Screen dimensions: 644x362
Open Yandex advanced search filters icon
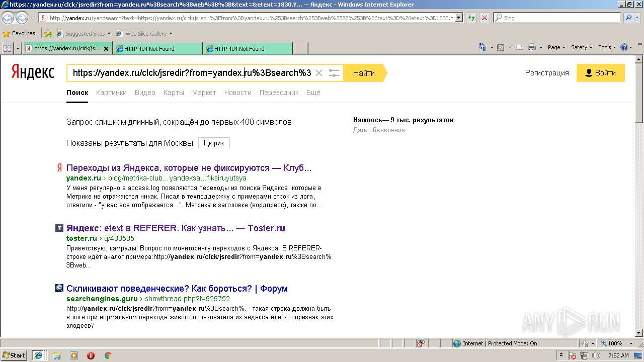[x=334, y=73]
